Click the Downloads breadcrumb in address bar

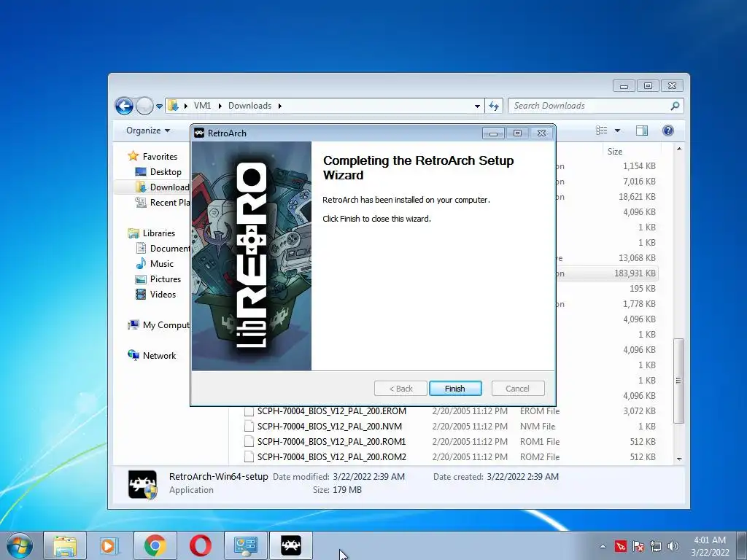click(249, 106)
